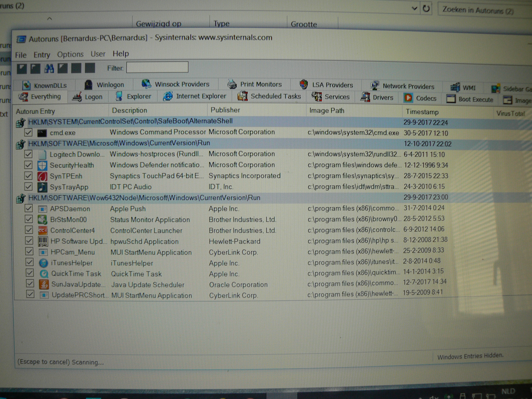This screenshot has width=532, height=399.
Task: Open the address dropdown in Explorer window
Action: 414,9
